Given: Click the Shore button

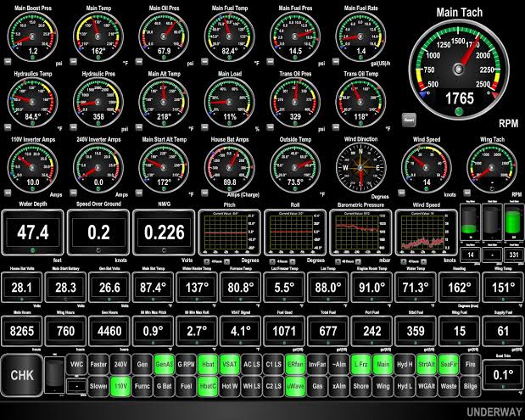Looking at the screenshot, I should point(361,386).
